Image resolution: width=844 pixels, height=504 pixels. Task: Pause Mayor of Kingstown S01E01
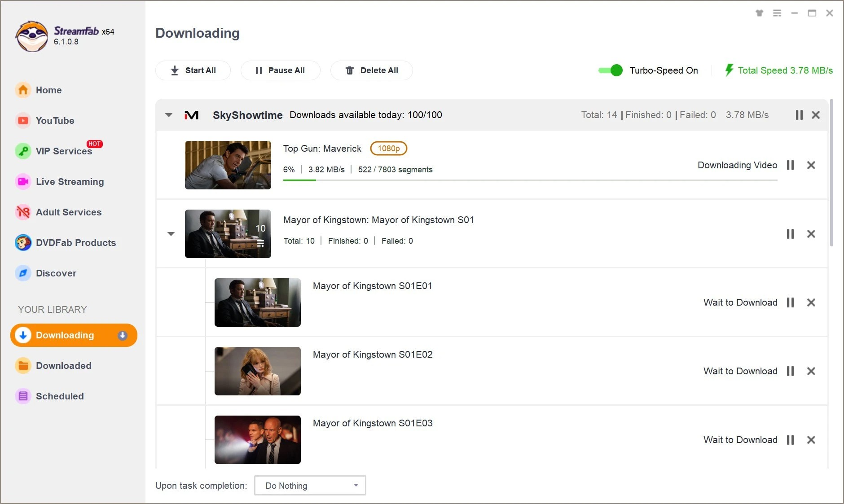click(x=790, y=302)
